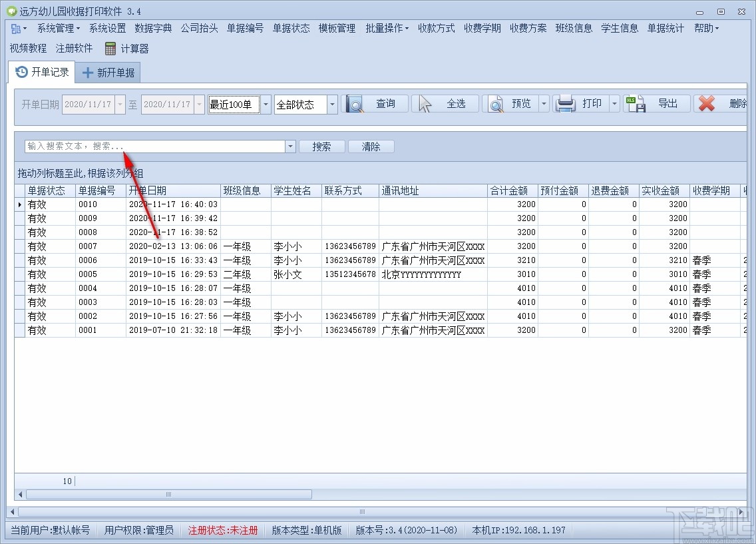Switch to 开单记录 tab

[x=41, y=73]
